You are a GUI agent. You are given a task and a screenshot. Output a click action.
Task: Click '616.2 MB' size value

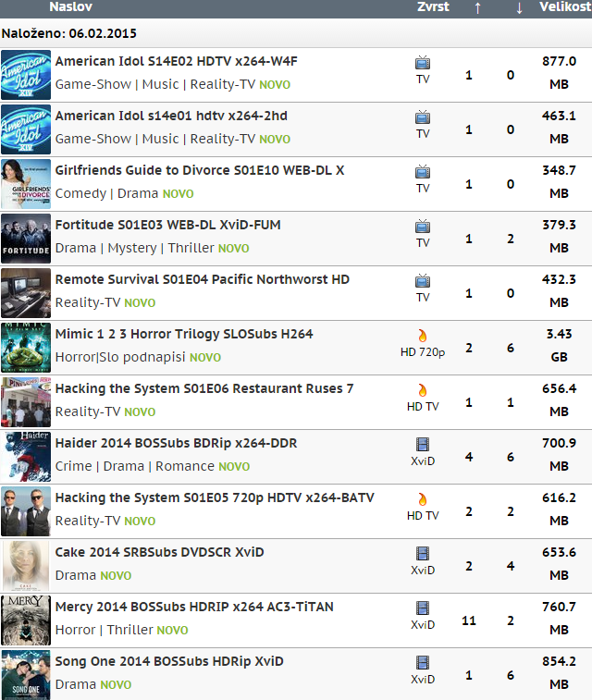[x=559, y=509]
